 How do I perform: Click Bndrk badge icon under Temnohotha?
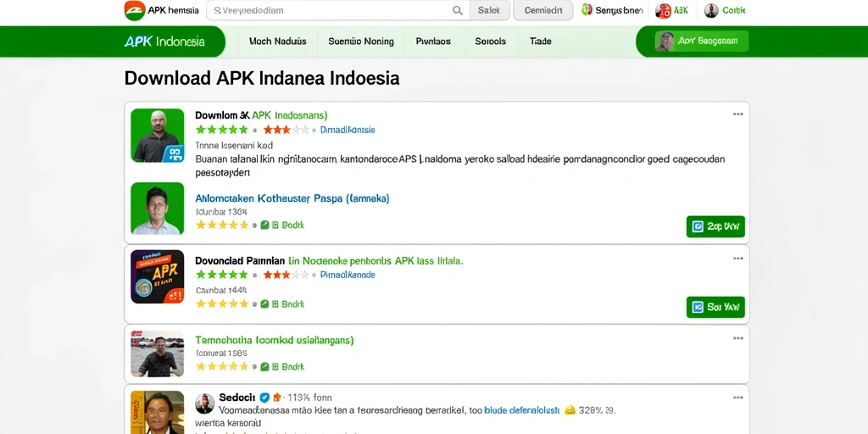[x=264, y=366]
